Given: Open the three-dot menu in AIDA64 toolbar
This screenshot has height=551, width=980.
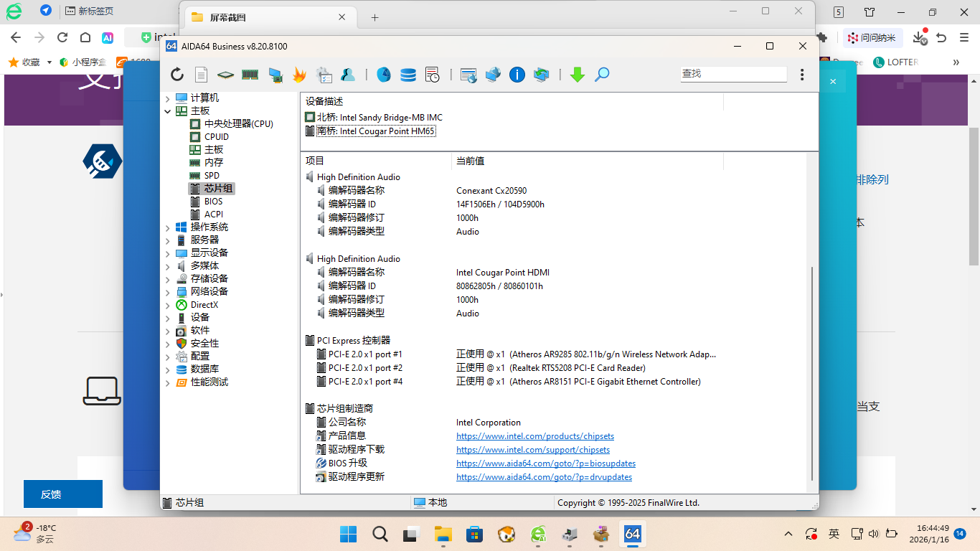Looking at the screenshot, I should click(x=802, y=74).
